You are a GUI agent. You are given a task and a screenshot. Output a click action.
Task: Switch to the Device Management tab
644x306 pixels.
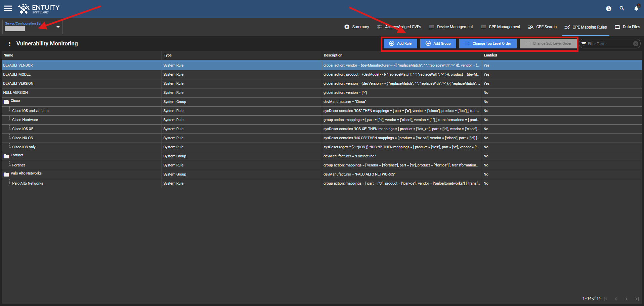451,27
